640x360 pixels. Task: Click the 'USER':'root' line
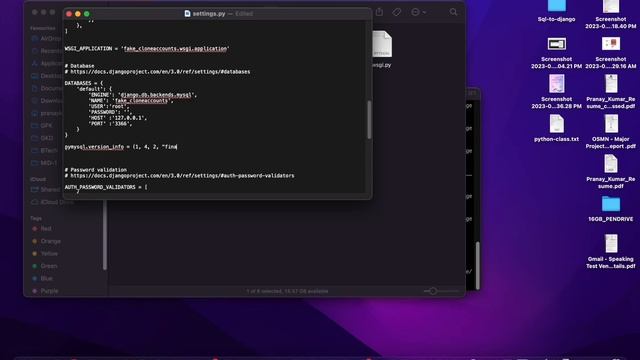pos(109,106)
